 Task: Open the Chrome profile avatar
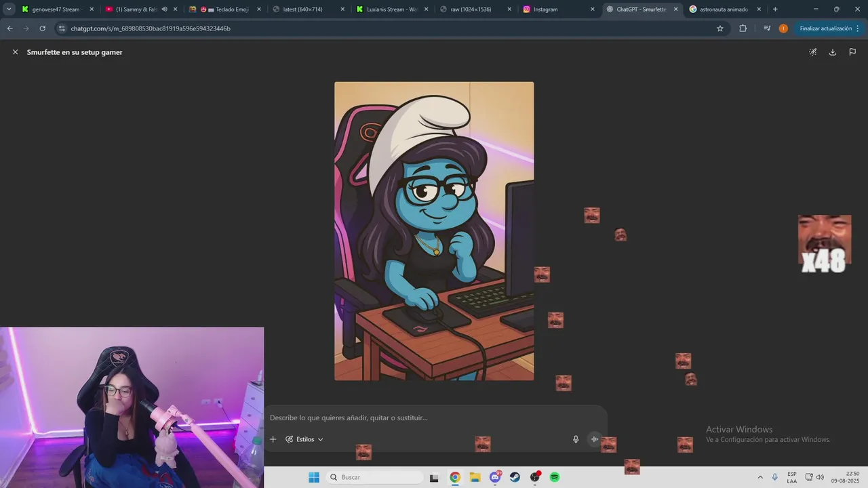(x=783, y=28)
